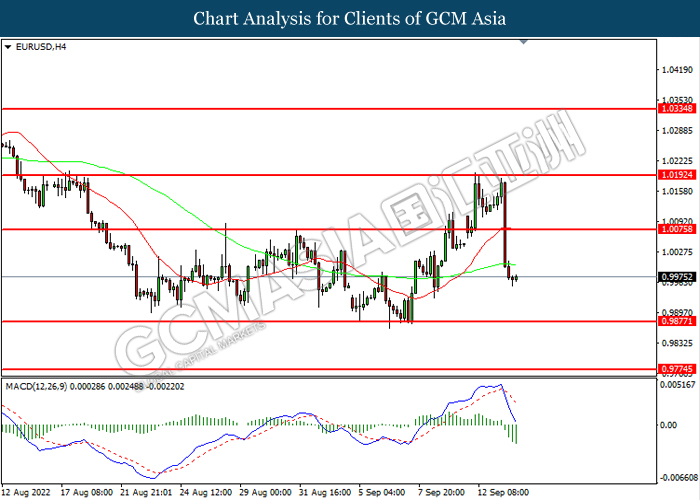Viewport: 700px width, 500px height.
Task: Click the 1.04190 price scale value
Action: (678, 70)
